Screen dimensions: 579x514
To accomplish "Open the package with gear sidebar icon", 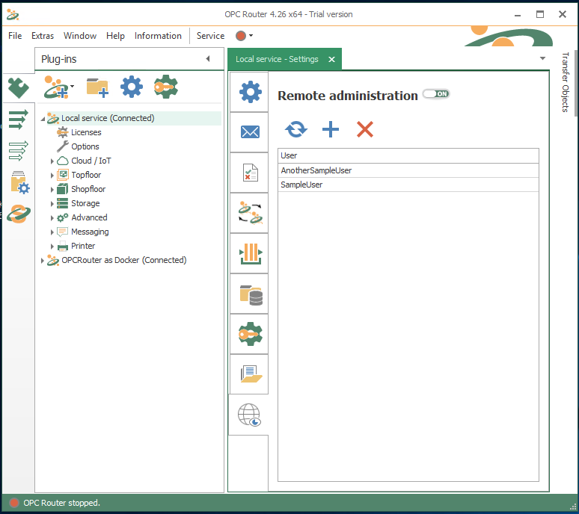I will point(20,182).
